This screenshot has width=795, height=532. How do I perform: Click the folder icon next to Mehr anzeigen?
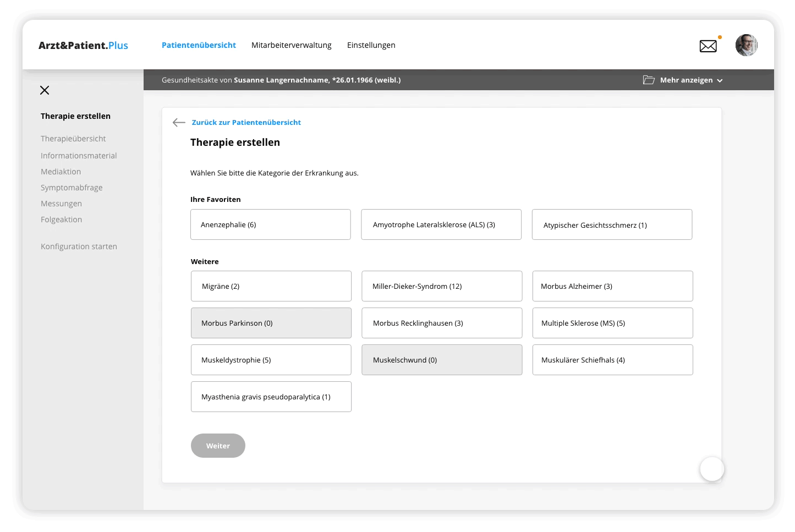649,80
